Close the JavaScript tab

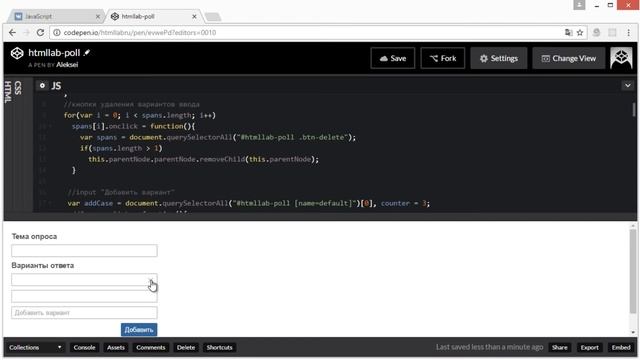click(x=98, y=16)
